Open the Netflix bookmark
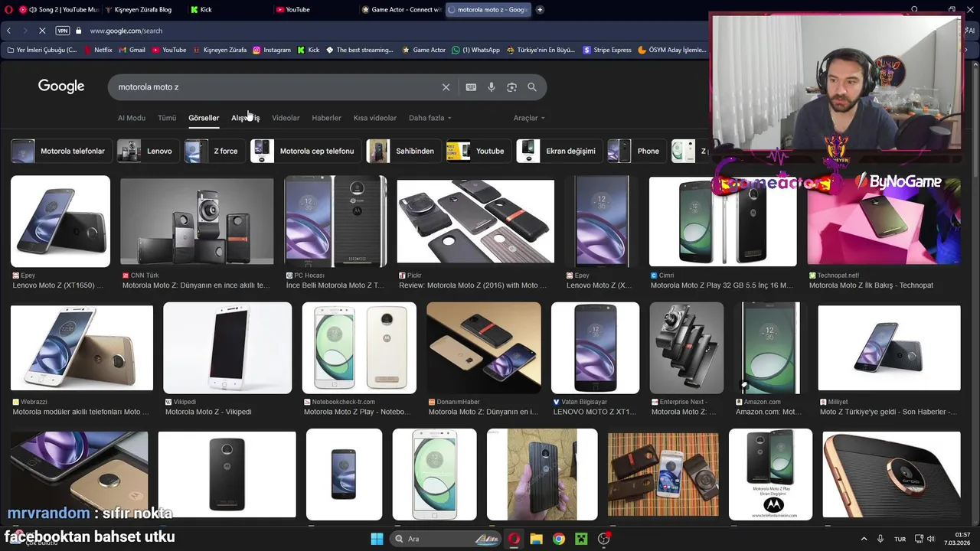The width and height of the screenshot is (980, 551). tap(97, 50)
